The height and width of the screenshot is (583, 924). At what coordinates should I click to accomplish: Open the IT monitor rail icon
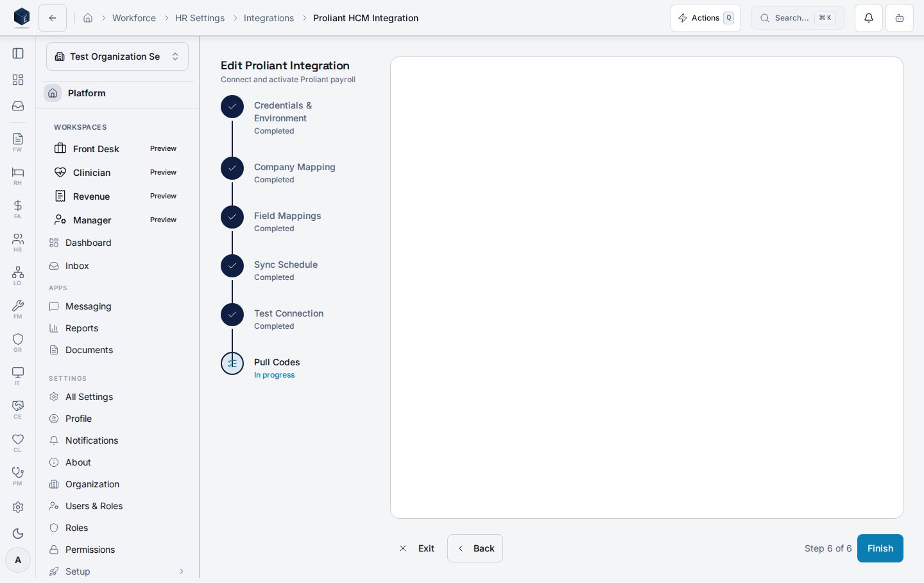tap(18, 376)
